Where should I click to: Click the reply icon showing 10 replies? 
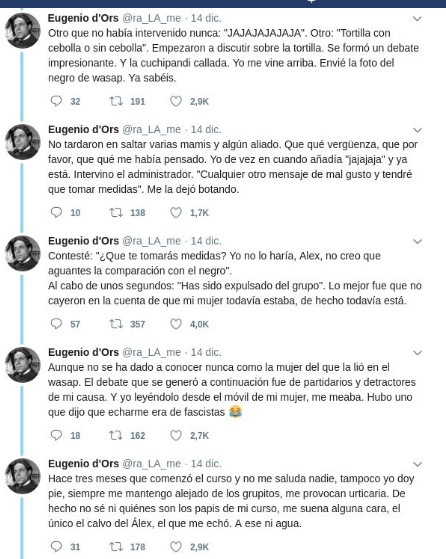[x=56, y=212]
